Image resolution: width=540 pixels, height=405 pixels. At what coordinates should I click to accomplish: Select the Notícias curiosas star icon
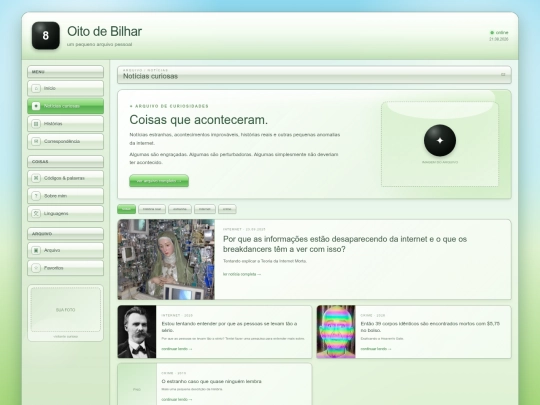tap(36, 106)
